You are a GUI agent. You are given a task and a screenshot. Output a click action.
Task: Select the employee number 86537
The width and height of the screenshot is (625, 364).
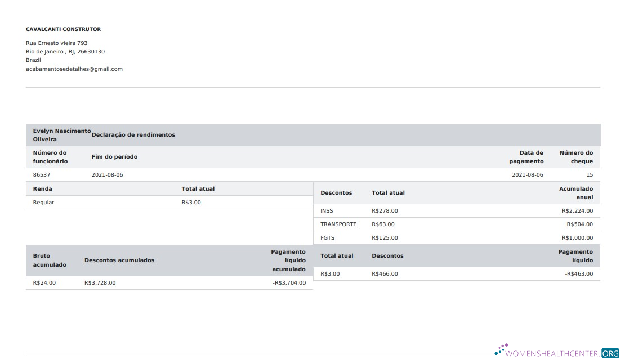pyautogui.click(x=42, y=175)
